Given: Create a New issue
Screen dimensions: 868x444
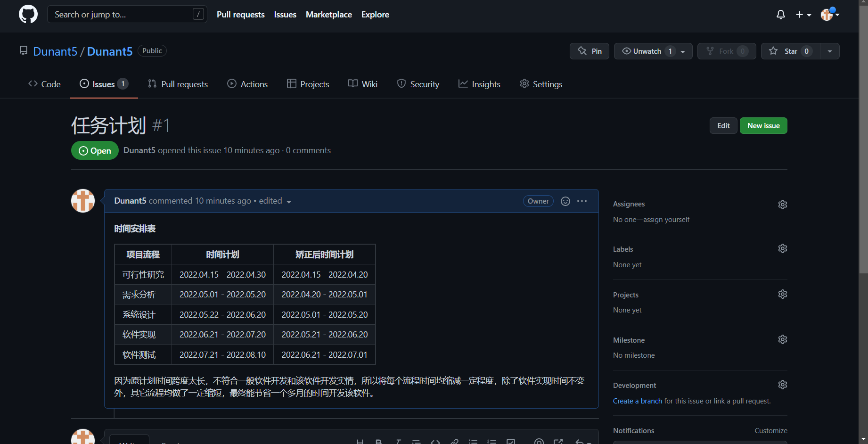Looking at the screenshot, I should coord(763,126).
